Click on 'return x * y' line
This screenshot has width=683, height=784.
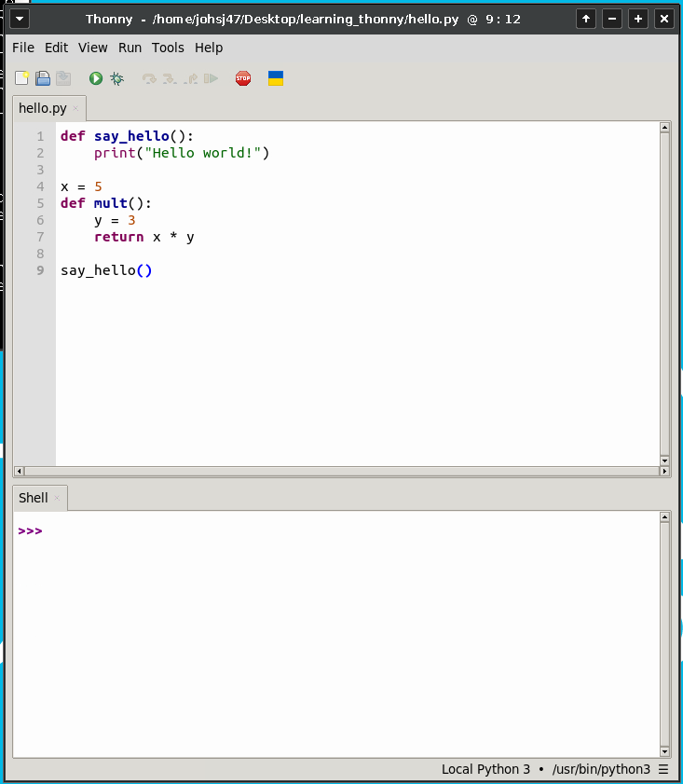[143, 237]
